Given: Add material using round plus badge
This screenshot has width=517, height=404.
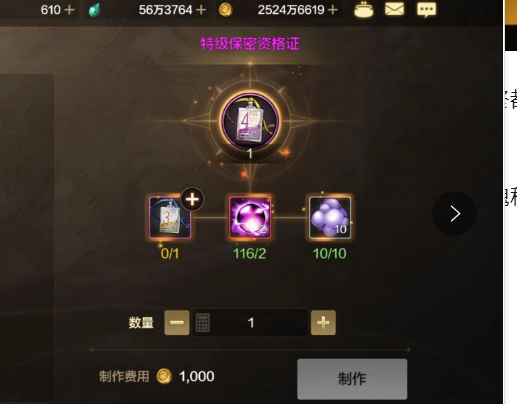Looking at the screenshot, I should point(192,199).
